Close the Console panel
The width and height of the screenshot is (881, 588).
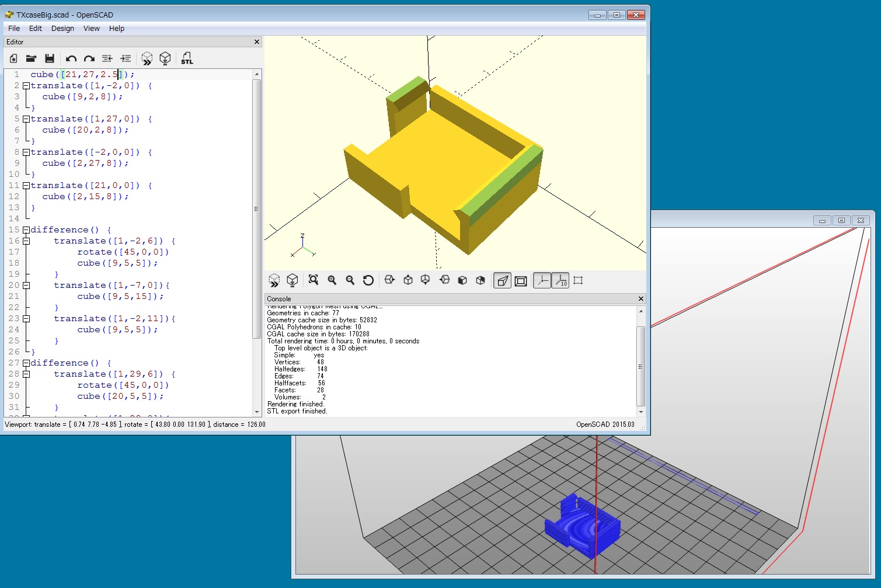[x=641, y=299]
